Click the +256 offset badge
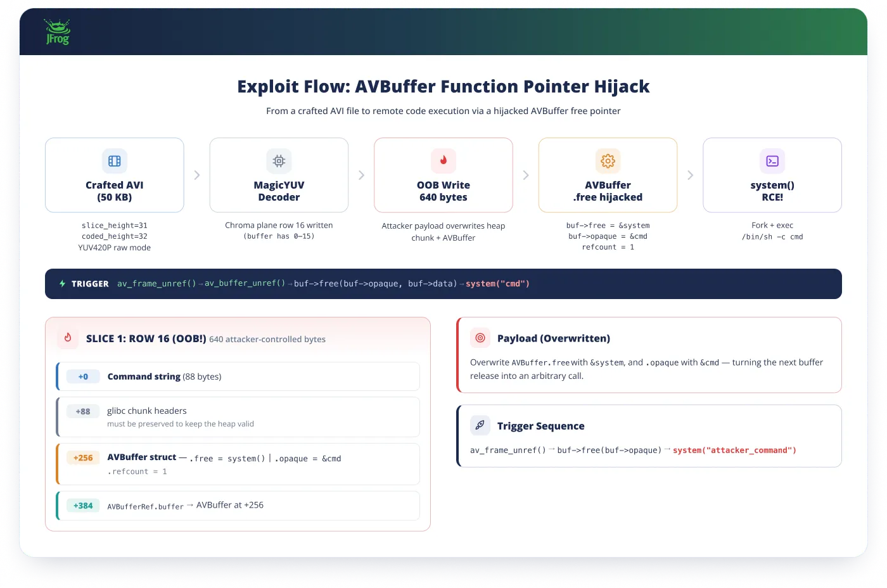 [83, 457]
